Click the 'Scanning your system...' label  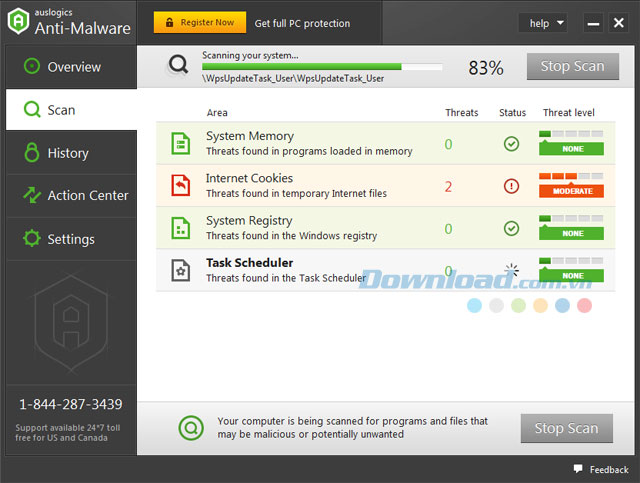point(250,55)
